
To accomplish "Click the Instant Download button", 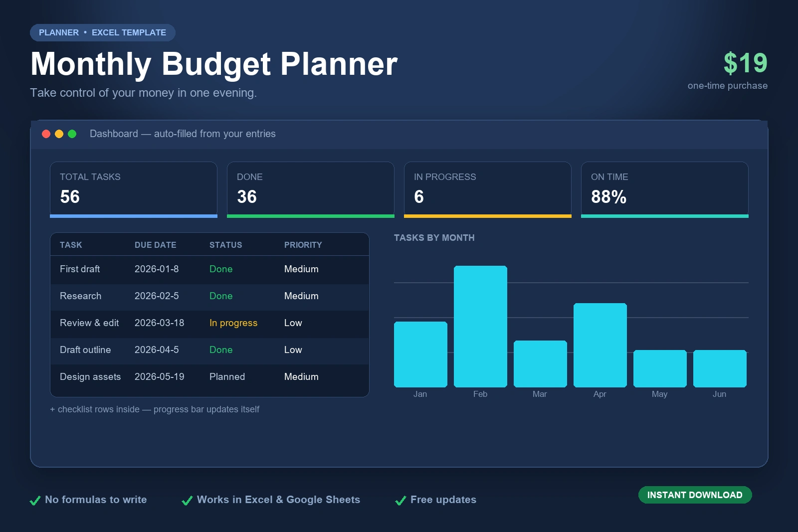I will pos(695,495).
